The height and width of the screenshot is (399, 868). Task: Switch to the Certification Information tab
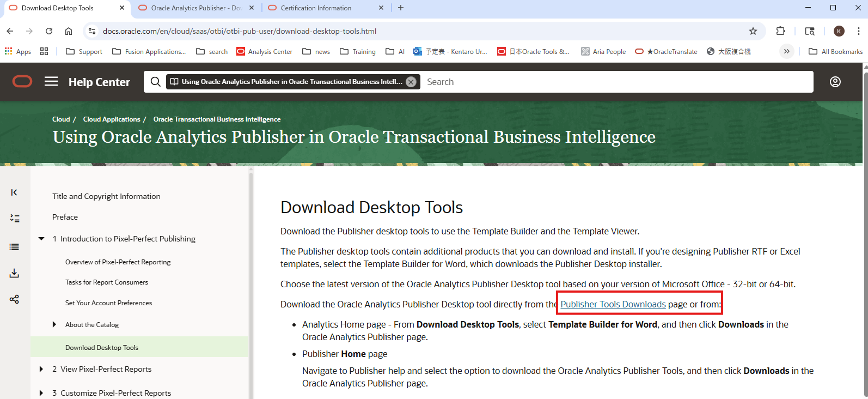pyautogui.click(x=326, y=8)
